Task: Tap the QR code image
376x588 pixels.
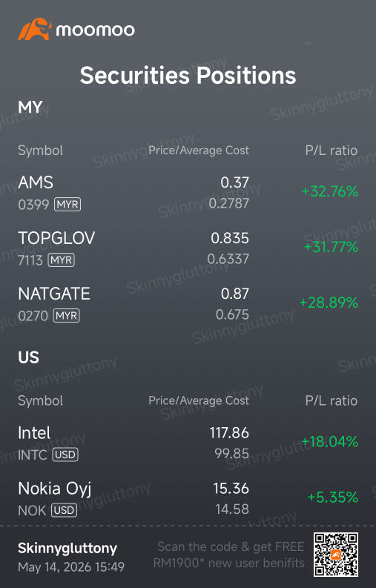Action: (336, 555)
